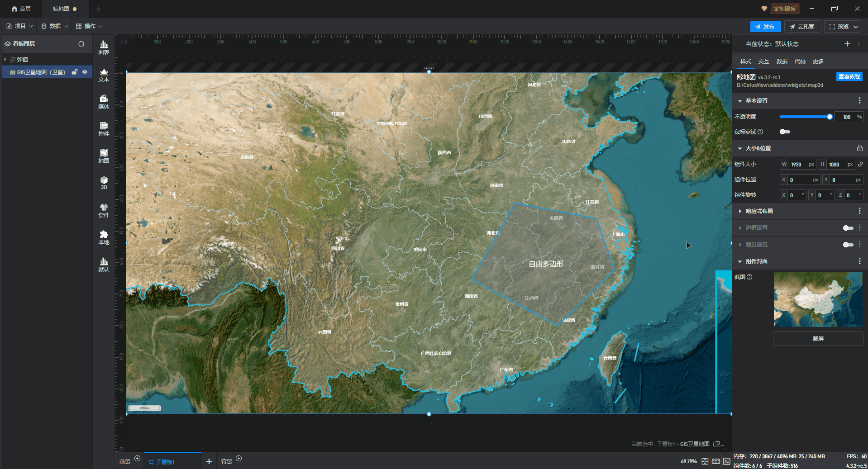Open the console terminal icon in status bar

point(727,461)
